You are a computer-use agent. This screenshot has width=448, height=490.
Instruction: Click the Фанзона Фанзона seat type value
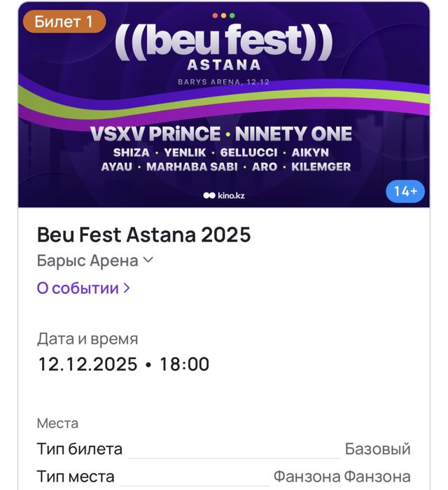point(342,477)
